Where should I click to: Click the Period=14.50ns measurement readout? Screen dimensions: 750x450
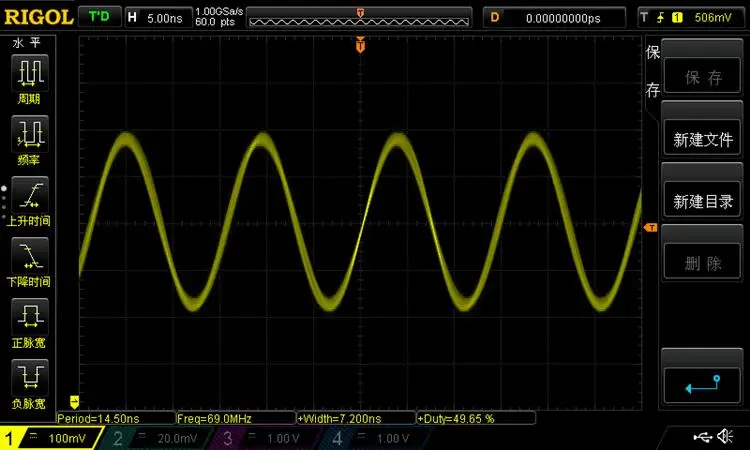click(x=116, y=418)
